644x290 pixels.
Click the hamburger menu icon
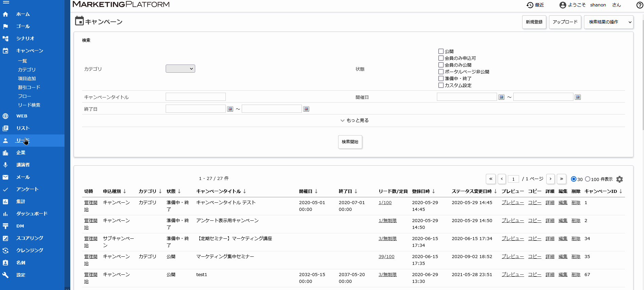coord(6,2)
